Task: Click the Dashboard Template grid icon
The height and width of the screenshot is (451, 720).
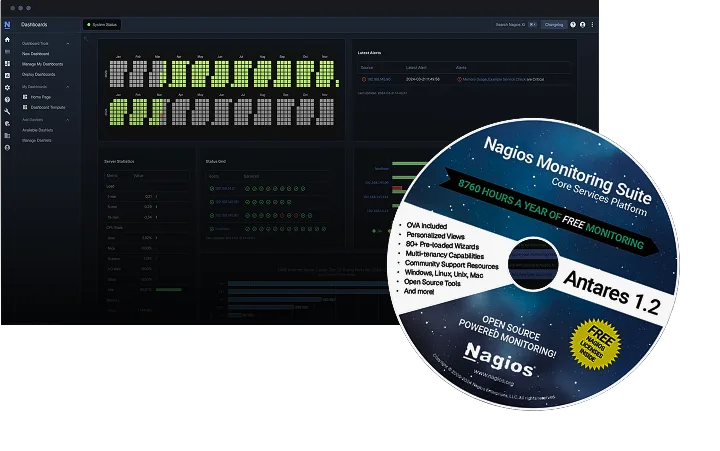Action: 25,107
